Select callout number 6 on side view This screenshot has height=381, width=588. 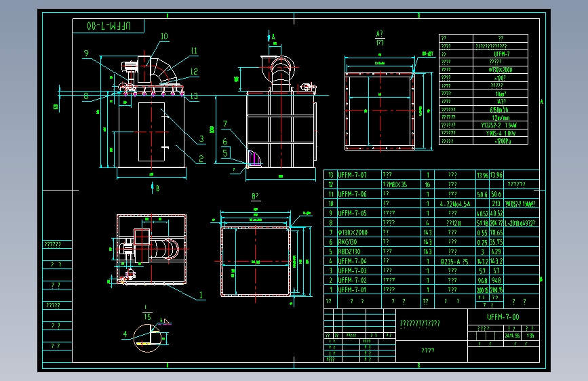pos(225,142)
